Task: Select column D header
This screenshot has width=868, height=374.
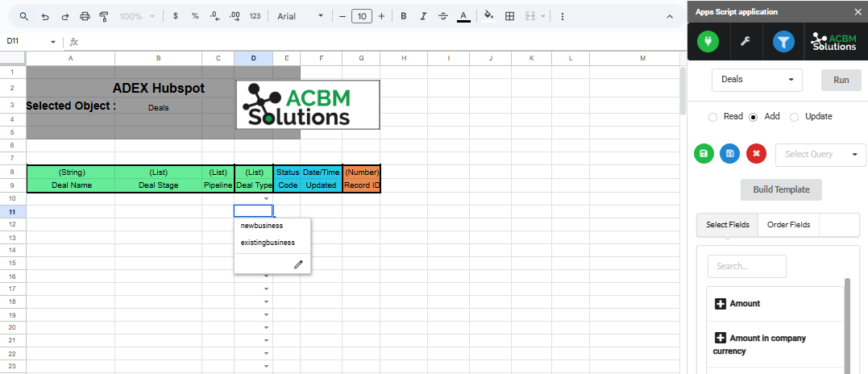Action: [x=254, y=58]
